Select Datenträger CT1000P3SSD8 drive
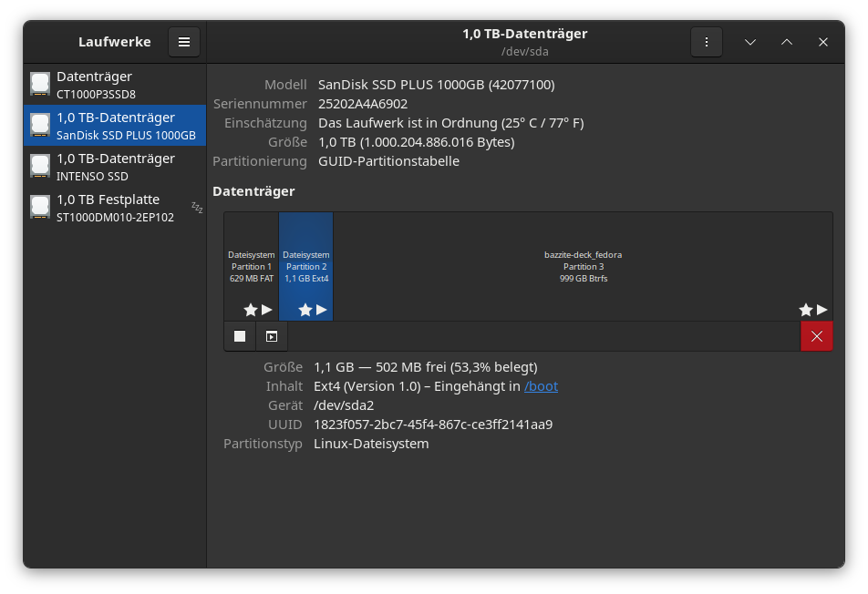This screenshot has height=594, width=868. click(x=115, y=85)
